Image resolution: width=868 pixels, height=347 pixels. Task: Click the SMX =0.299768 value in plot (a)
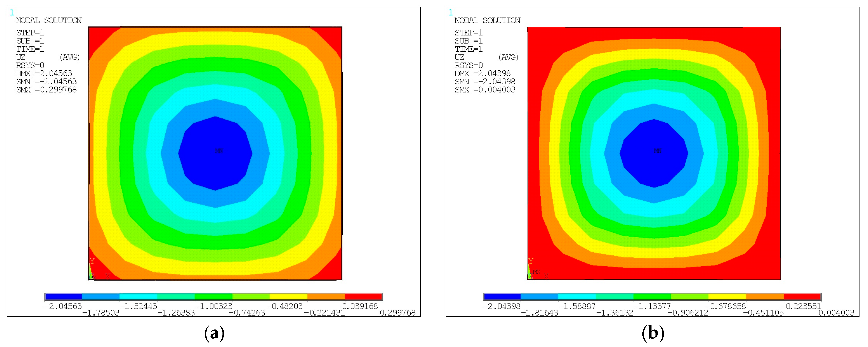pos(47,90)
